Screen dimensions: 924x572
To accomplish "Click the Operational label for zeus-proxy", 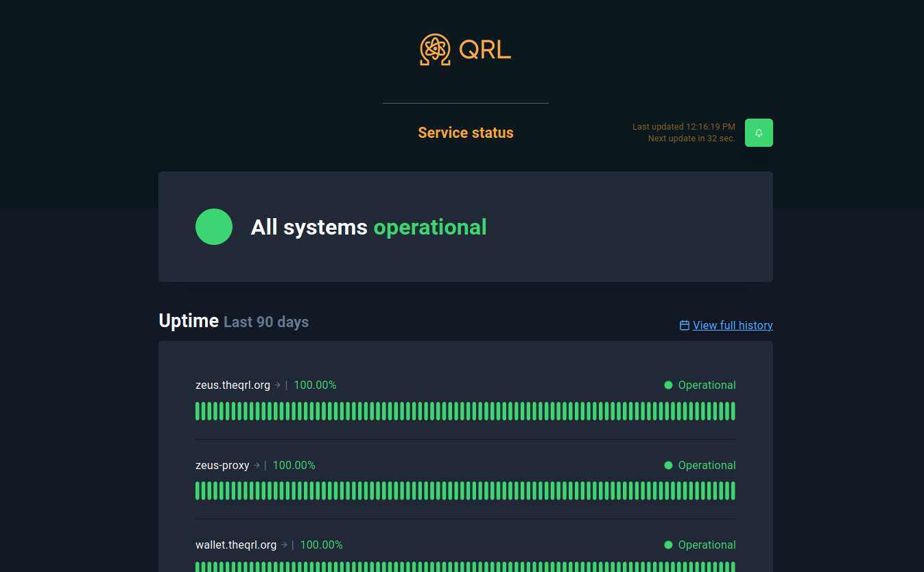I will (x=707, y=465).
